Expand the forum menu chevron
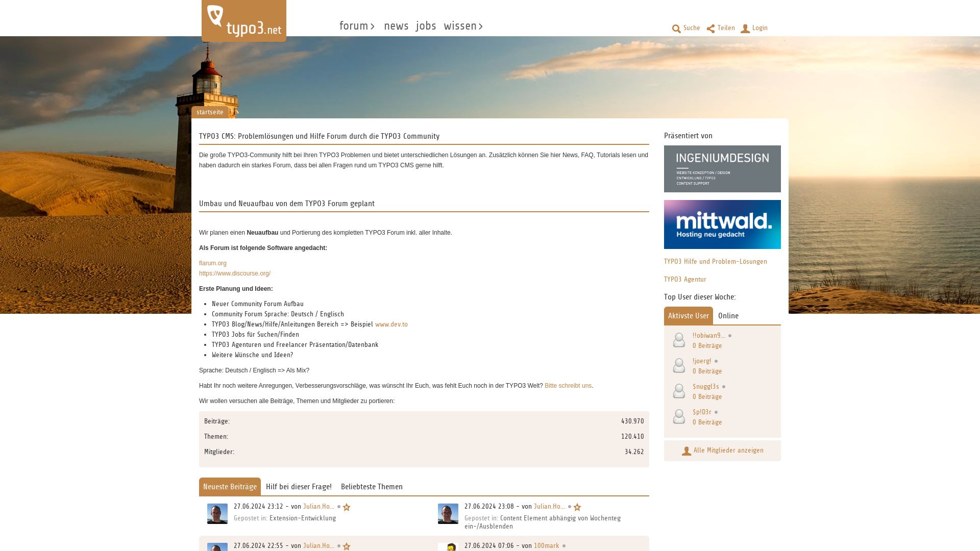980x551 pixels. (x=373, y=27)
